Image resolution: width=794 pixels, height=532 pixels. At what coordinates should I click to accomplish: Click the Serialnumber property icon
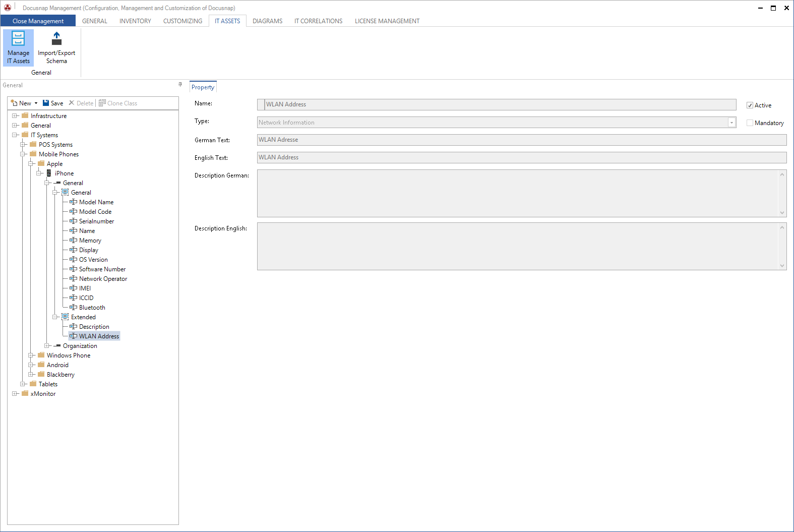(x=74, y=221)
